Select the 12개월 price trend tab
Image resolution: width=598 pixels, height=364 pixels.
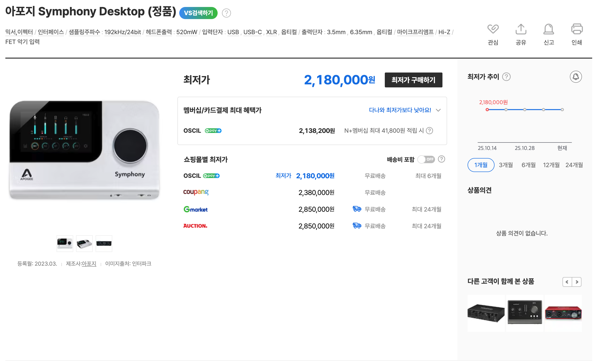point(551,165)
